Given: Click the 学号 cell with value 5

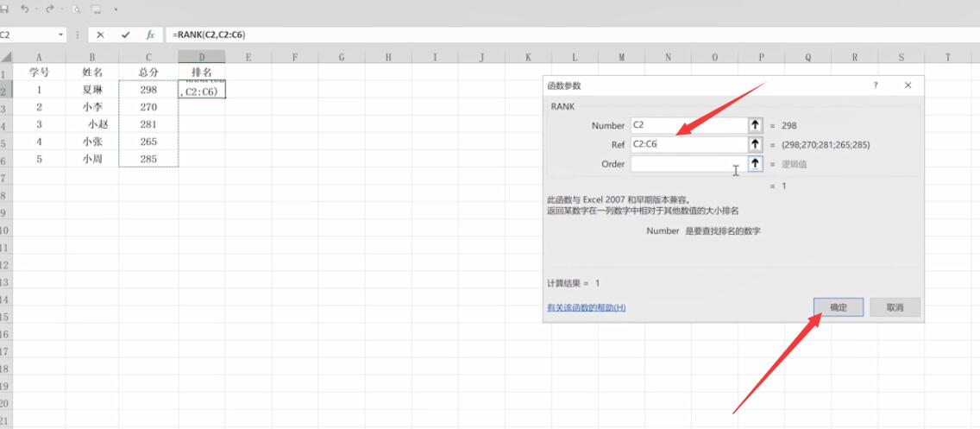Looking at the screenshot, I should (39, 159).
